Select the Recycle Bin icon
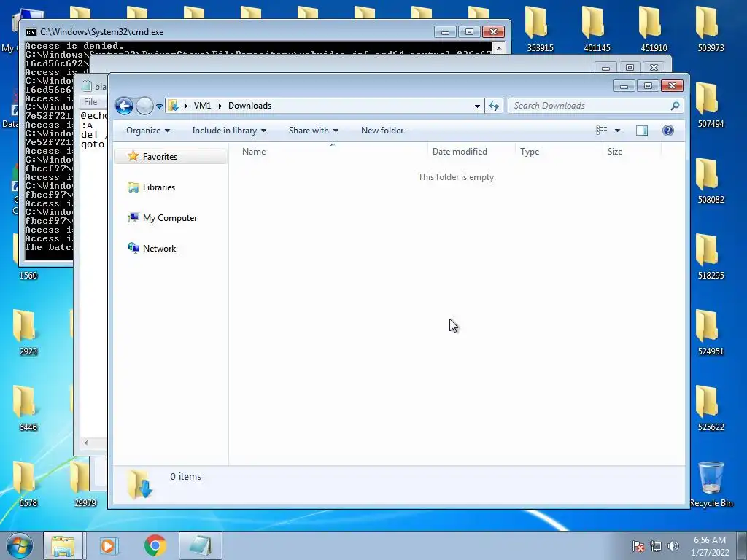 coord(711,484)
